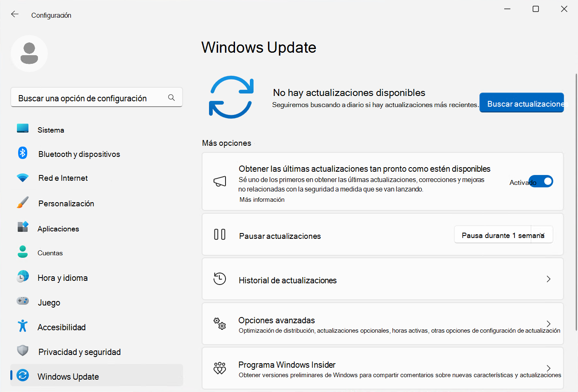Click the Accesibilidad icon

(22, 327)
